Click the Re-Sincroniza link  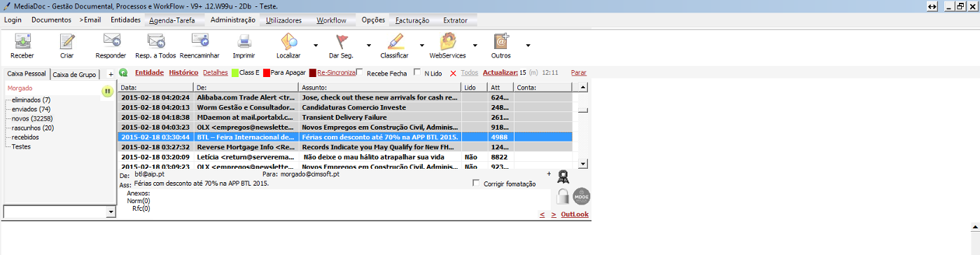337,72
